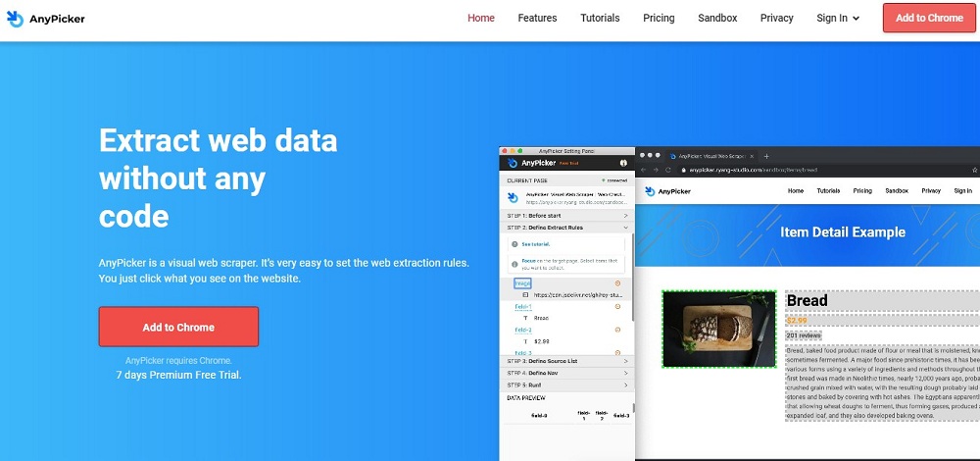The image size is (980, 461).
Task: Click the bread photo thumbnail
Action: pyautogui.click(x=718, y=329)
